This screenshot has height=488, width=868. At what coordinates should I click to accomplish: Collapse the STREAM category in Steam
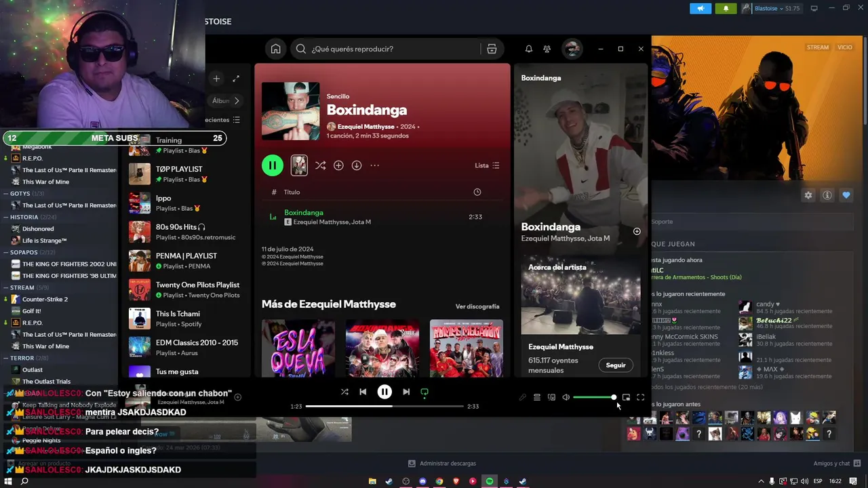click(x=5, y=287)
